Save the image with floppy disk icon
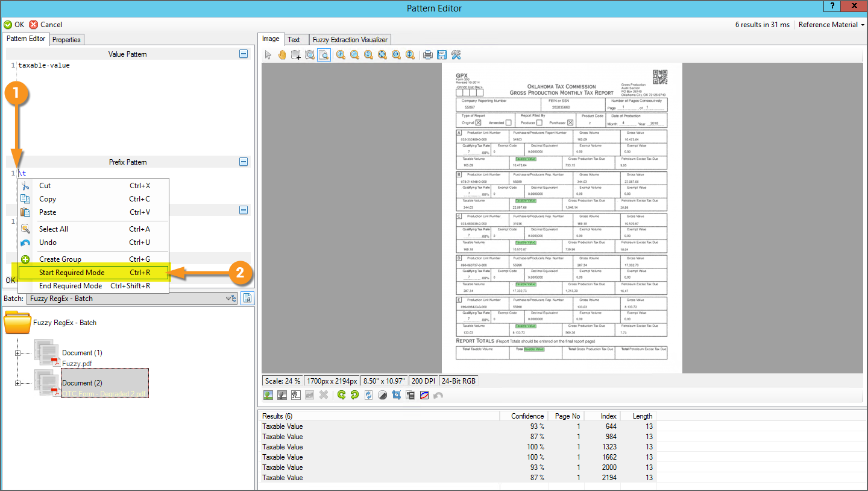 [x=442, y=55]
